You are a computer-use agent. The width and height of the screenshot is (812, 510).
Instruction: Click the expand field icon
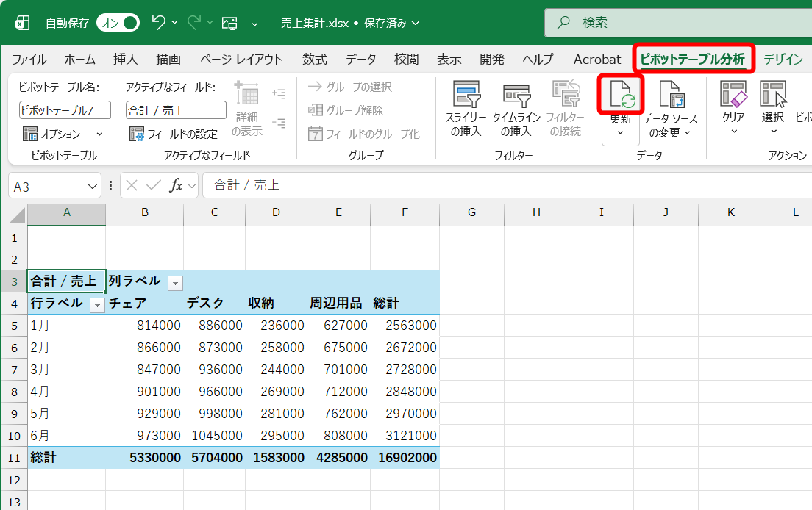[279, 93]
